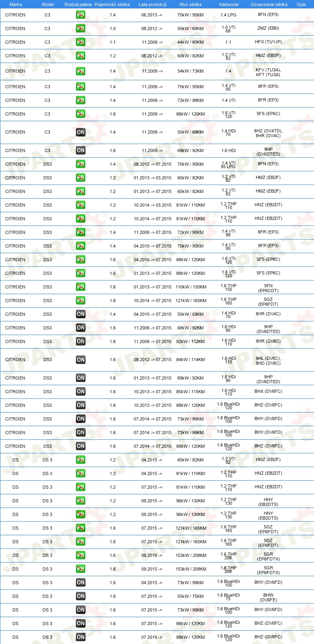
Task: Select engine code 8HZ (DV4TD), 8HR (DV4C)
Action: point(268,133)
